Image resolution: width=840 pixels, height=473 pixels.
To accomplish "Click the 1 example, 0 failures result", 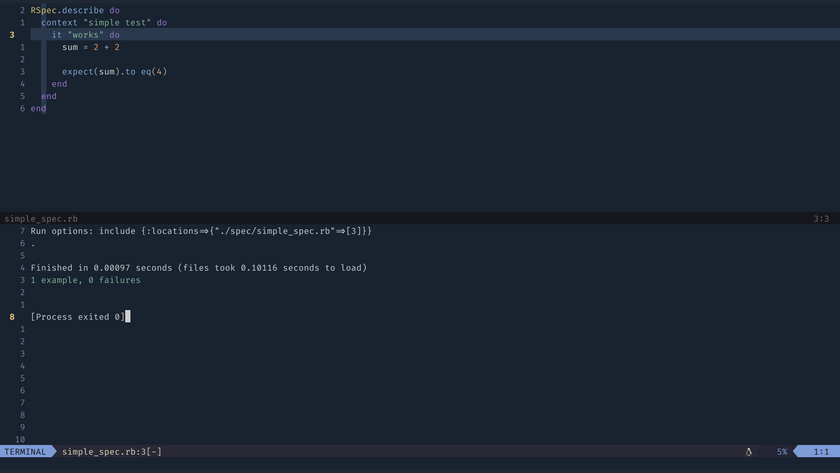I will pyautogui.click(x=86, y=280).
